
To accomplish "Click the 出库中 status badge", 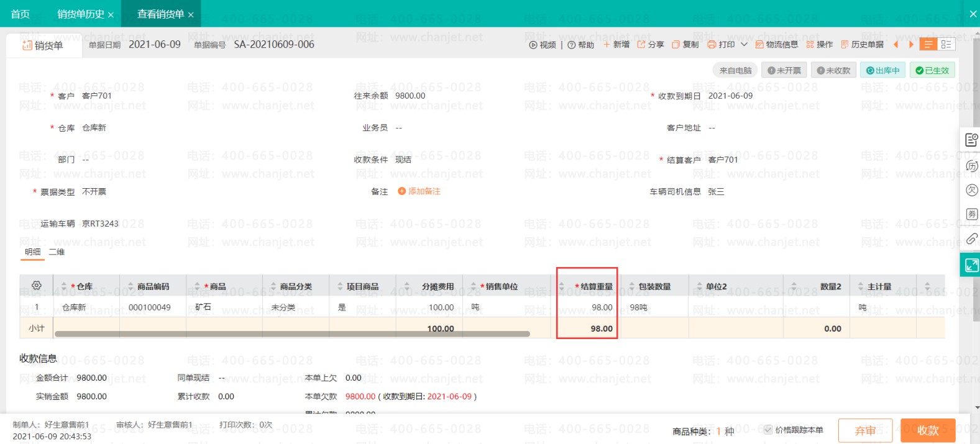I will 882,70.
